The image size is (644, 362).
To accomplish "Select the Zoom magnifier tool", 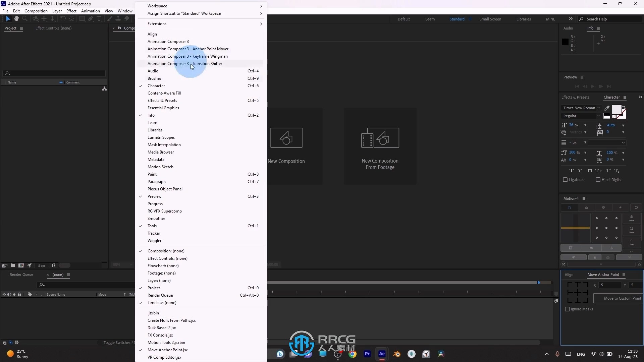I will [24, 19].
